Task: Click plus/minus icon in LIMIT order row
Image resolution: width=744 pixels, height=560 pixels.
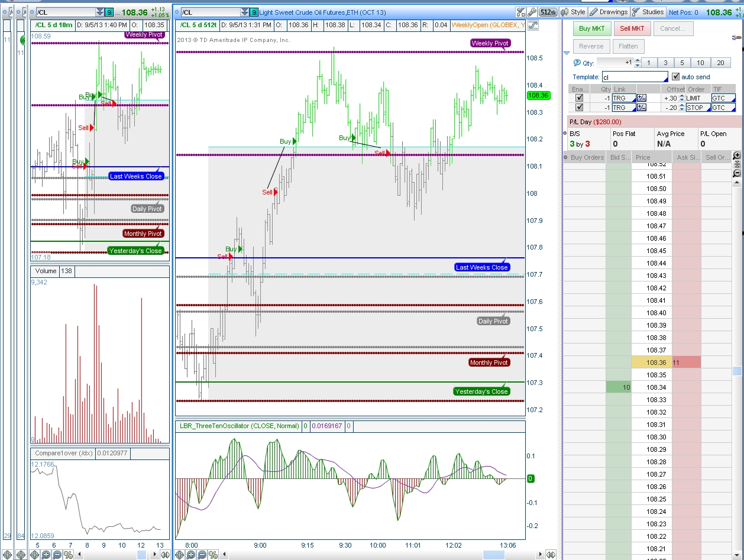Action: point(642,98)
